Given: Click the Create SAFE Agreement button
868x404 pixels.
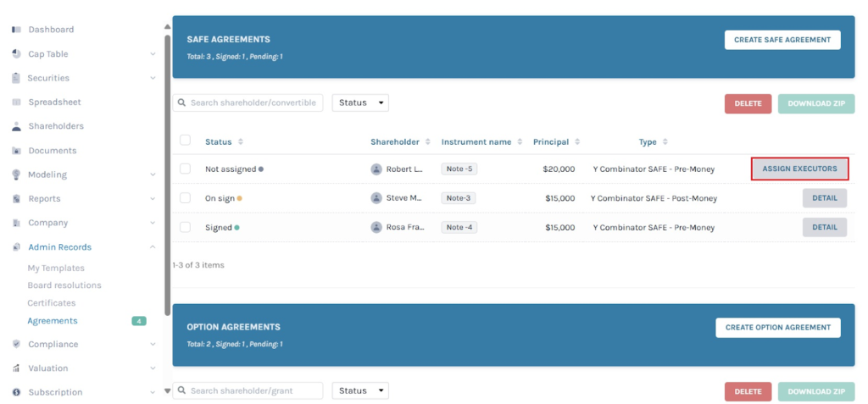Looking at the screenshot, I should [x=782, y=40].
